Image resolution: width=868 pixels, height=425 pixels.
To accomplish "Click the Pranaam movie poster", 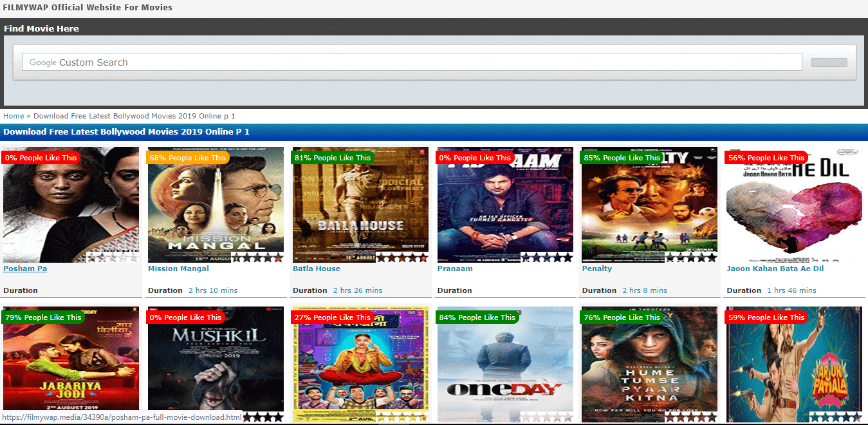I will [505, 205].
